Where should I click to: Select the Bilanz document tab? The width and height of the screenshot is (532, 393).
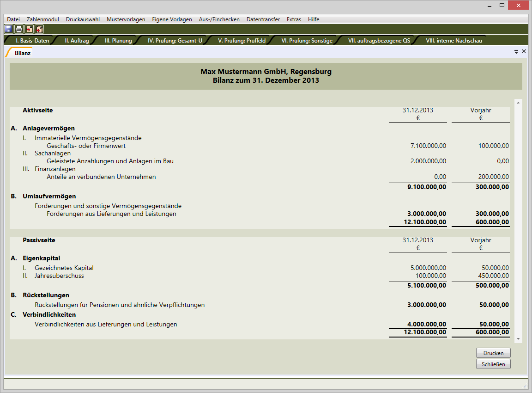(x=23, y=53)
